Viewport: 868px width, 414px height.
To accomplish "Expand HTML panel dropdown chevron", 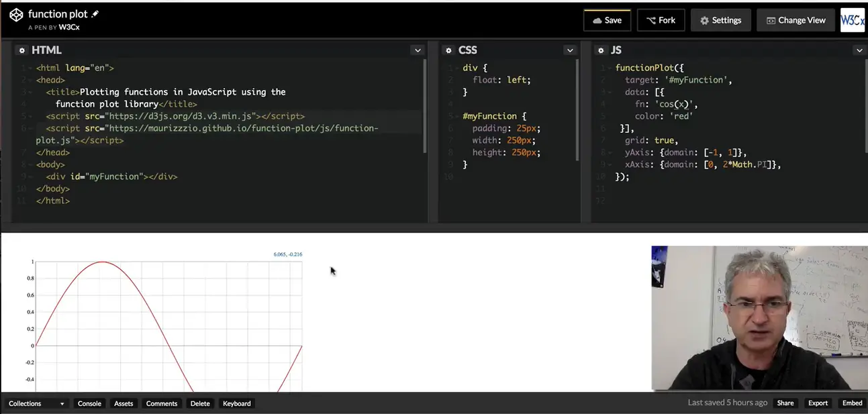I will click(418, 50).
